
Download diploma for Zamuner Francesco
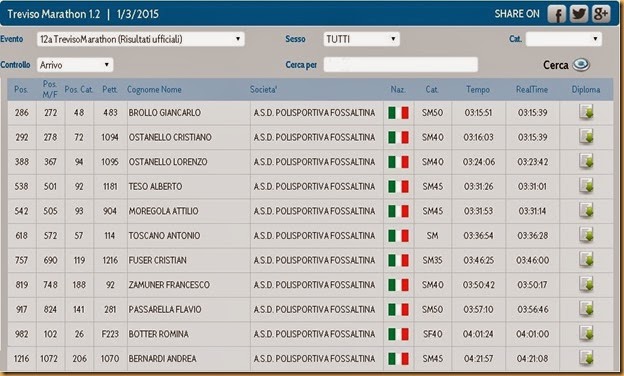point(586,285)
